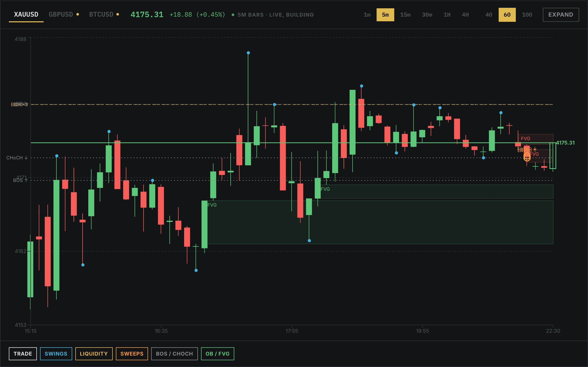Click the 19:55 time axis label
The height and width of the screenshot is (367, 588).
pyautogui.click(x=422, y=331)
